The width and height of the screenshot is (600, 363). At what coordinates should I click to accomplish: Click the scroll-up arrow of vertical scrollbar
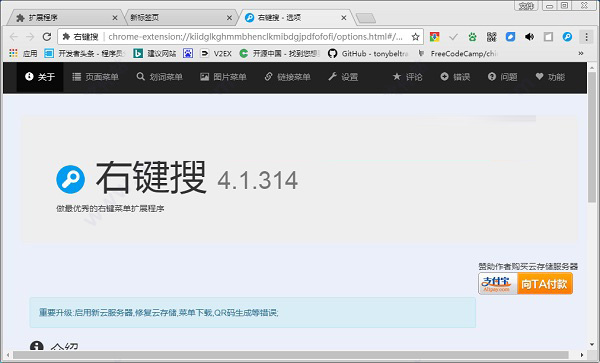pos(592,67)
